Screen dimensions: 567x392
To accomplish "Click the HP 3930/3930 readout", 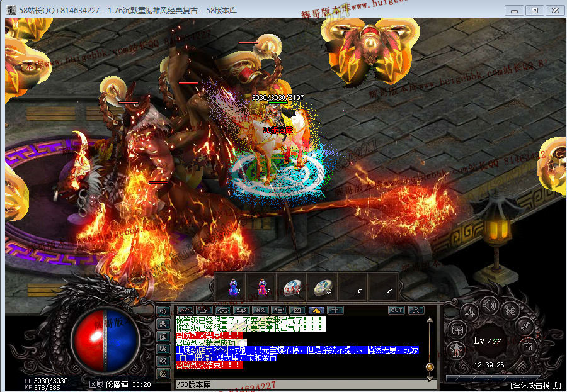I will click(46, 381).
